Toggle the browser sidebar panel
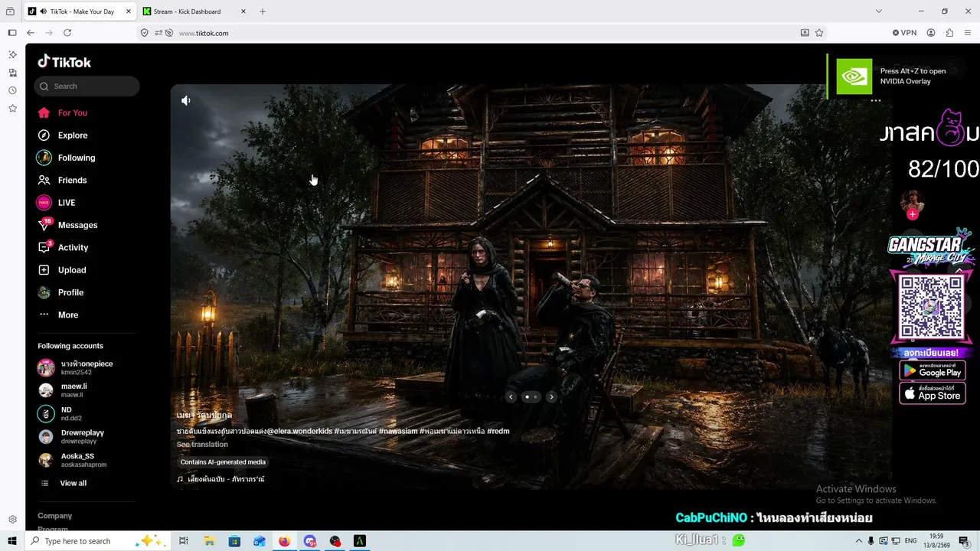The height and width of the screenshot is (551, 980). (x=12, y=33)
